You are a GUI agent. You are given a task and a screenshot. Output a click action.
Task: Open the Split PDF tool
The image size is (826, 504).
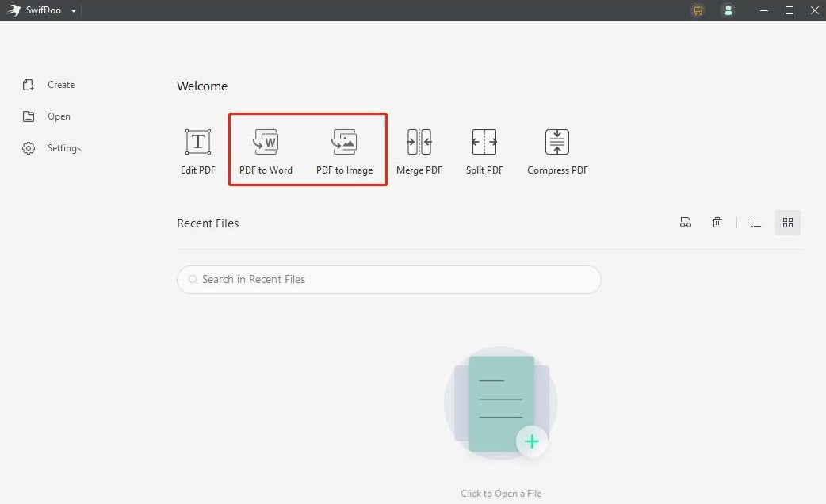click(x=484, y=151)
